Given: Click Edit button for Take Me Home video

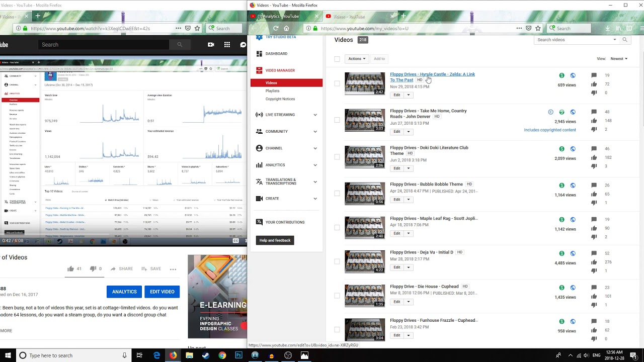Looking at the screenshot, I should tap(397, 132).
